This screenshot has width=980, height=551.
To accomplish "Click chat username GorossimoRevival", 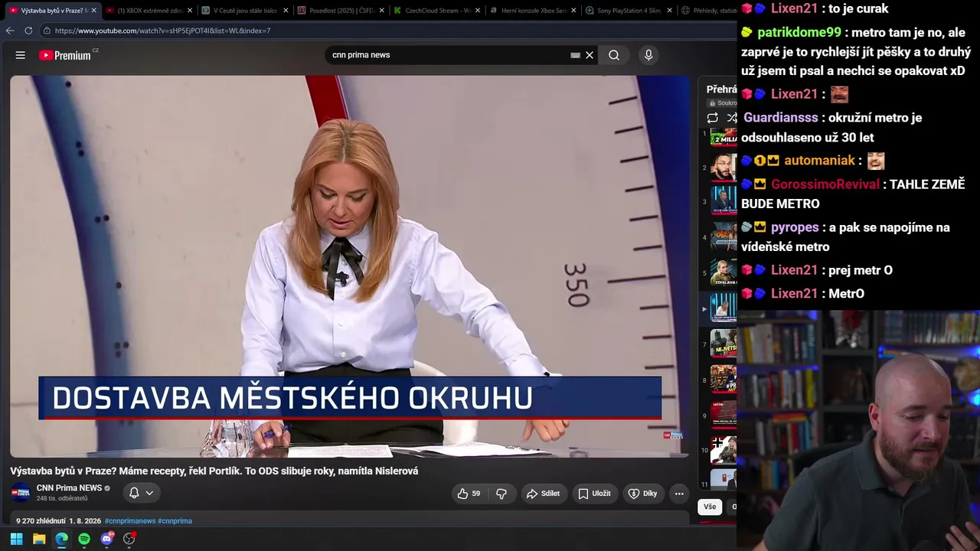I will pyautogui.click(x=826, y=184).
